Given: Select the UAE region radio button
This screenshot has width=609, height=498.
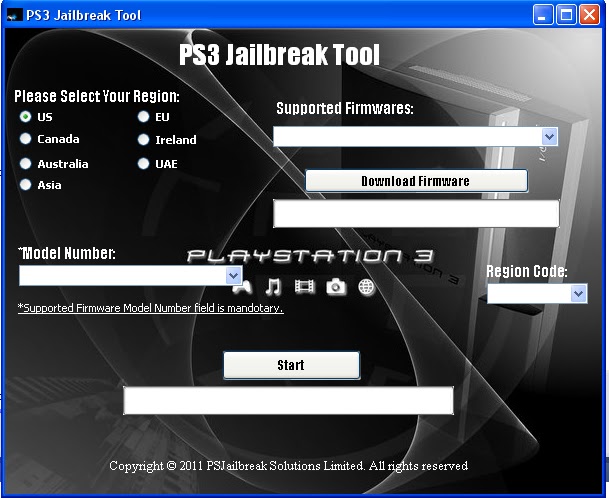Looking at the screenshot, I should click(x=143, y=164).
